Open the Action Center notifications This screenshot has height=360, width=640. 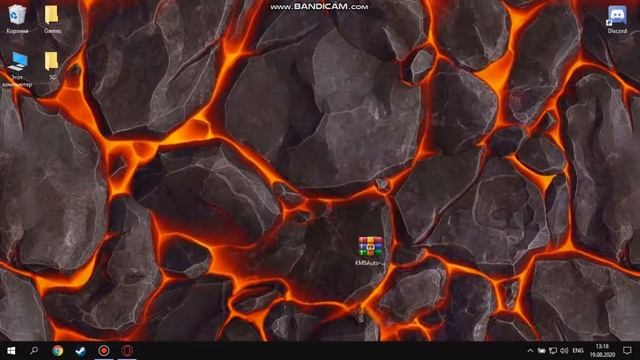tap(627, 351)
